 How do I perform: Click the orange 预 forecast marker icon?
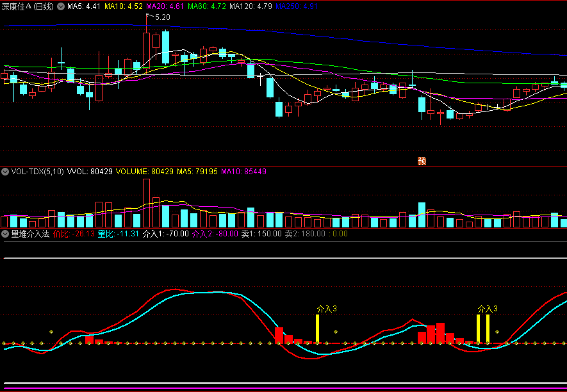[x=422, y=161]
